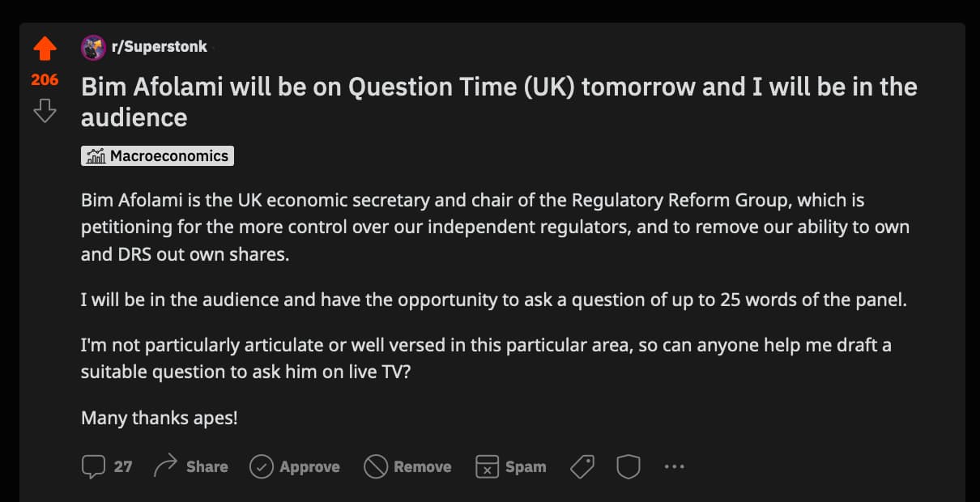980x502 pixels.
Task: Upvote the post with the orange arrow
Action: [45, 49]
